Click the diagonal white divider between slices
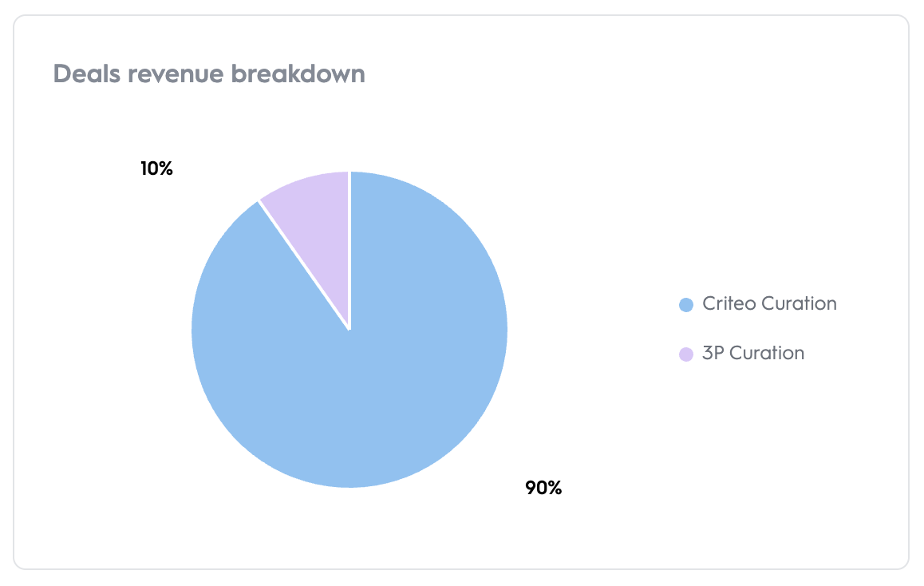 point(304,264)
